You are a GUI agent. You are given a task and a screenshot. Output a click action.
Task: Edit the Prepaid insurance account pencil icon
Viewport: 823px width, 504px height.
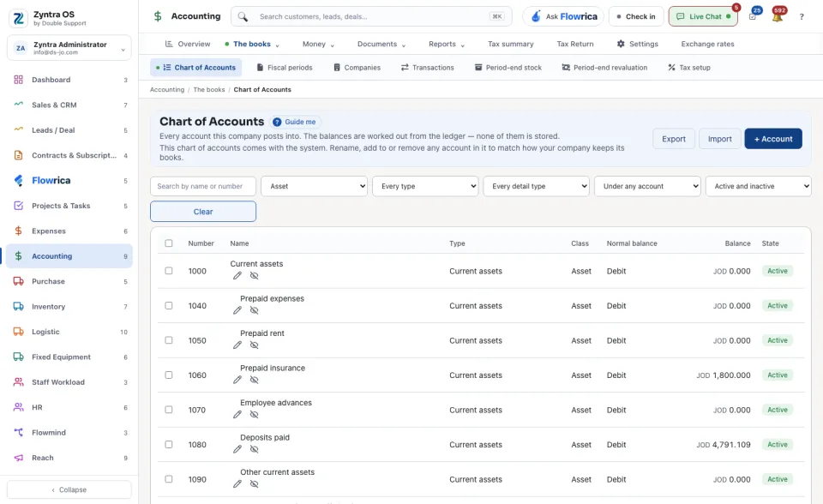coord(237,380)
